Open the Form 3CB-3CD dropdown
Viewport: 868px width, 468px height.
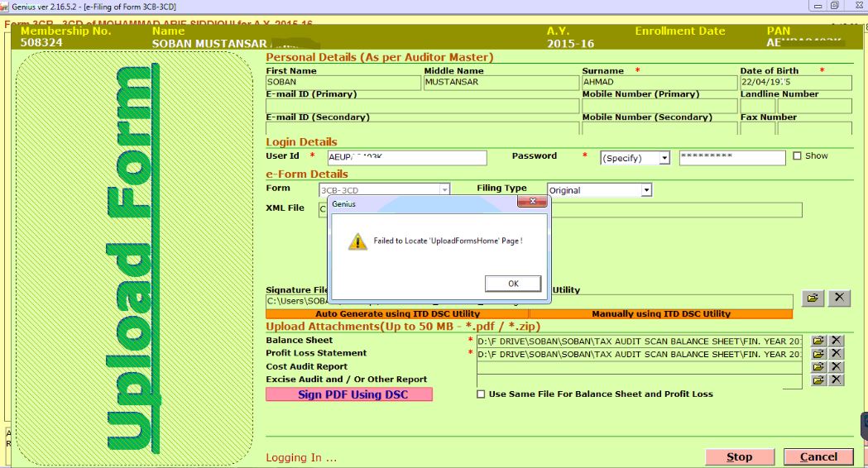pos(444,190)
